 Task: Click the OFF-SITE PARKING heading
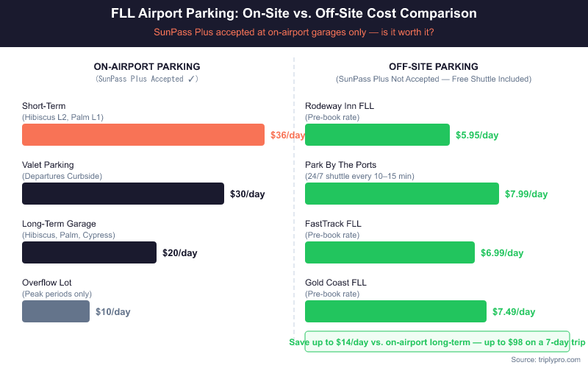(434, 66)
